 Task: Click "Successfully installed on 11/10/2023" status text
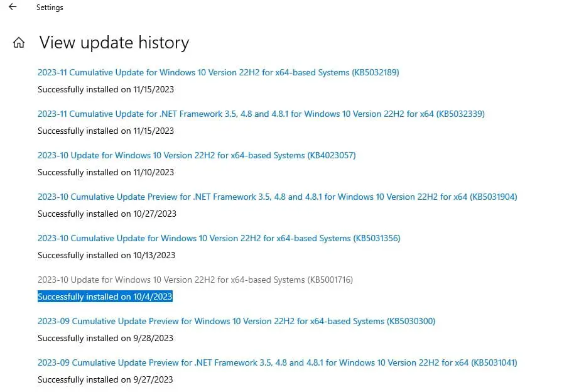point(106,172)
